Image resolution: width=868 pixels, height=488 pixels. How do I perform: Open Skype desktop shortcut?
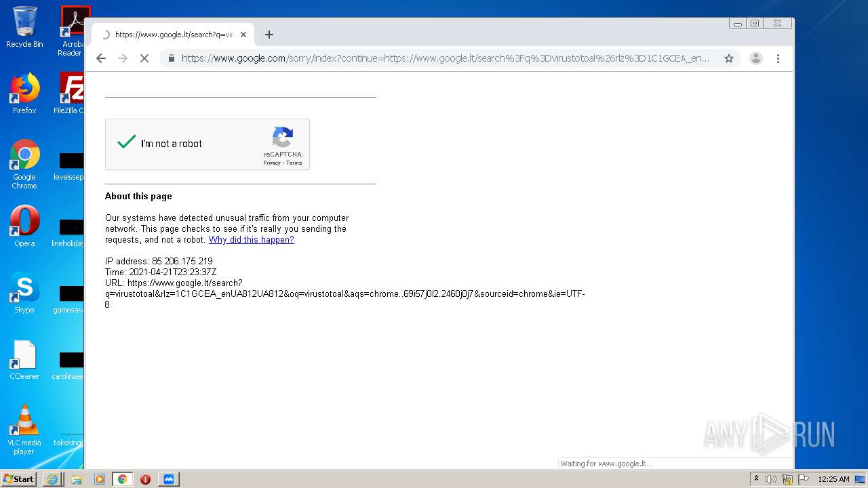(x=24, y=293)
